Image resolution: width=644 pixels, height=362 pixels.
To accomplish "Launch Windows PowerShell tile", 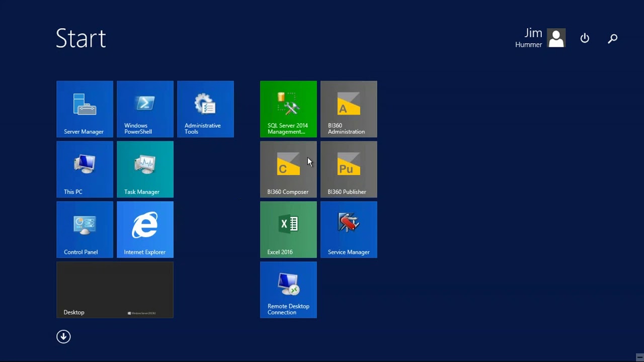I will [x=145, y=109].
